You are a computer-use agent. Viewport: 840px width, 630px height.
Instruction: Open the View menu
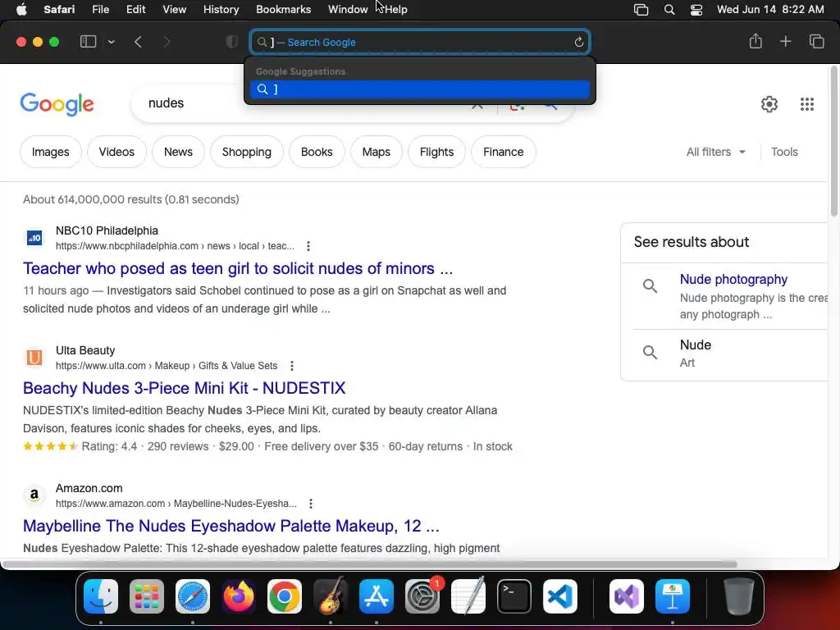pyautogui.click(x=174, y=9)
